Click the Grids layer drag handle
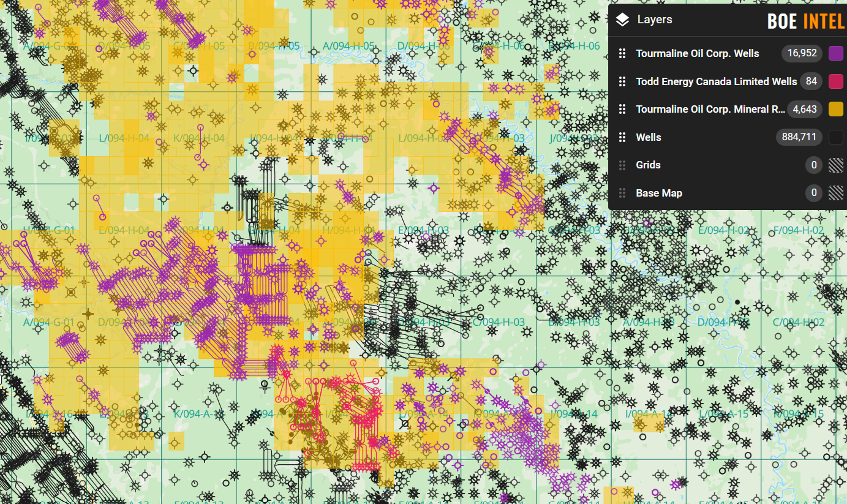The width and height of the screenshot is (847, 504). click(622, 165)
